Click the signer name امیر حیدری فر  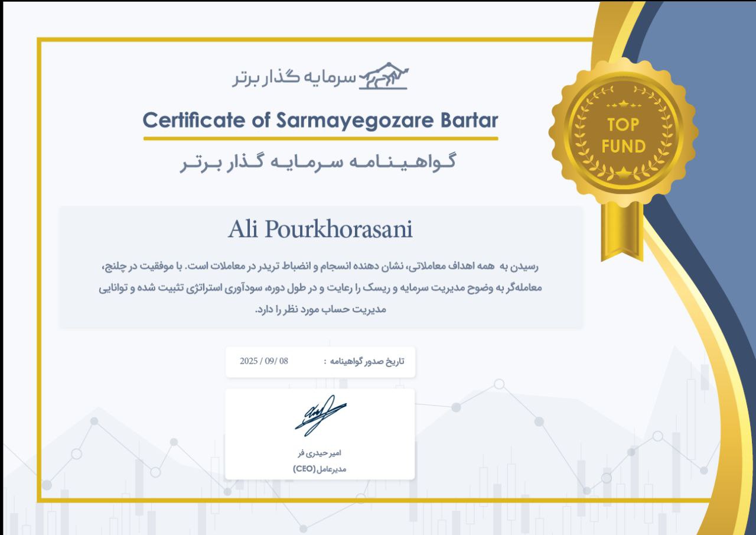tap(320, 453)
